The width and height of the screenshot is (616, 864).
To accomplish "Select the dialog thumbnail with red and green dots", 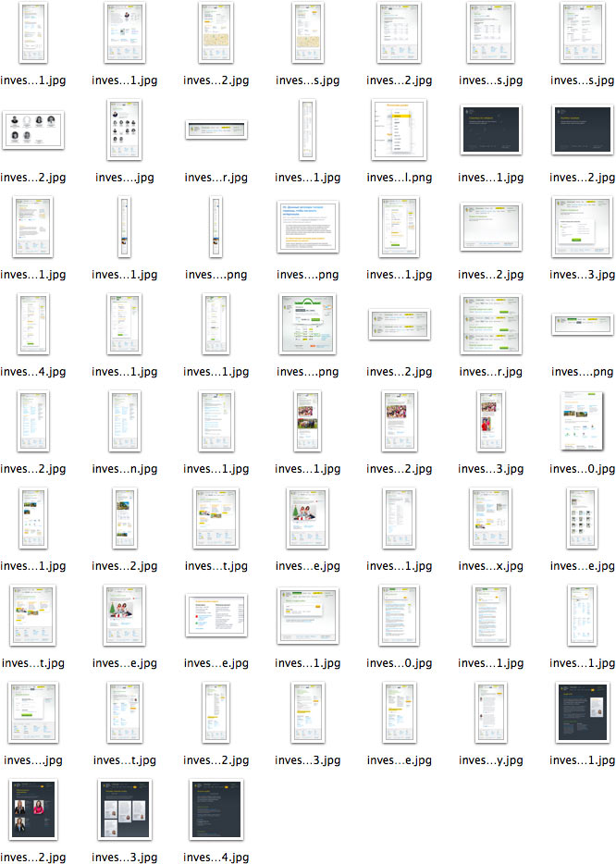I will click(x=216, y=615).
